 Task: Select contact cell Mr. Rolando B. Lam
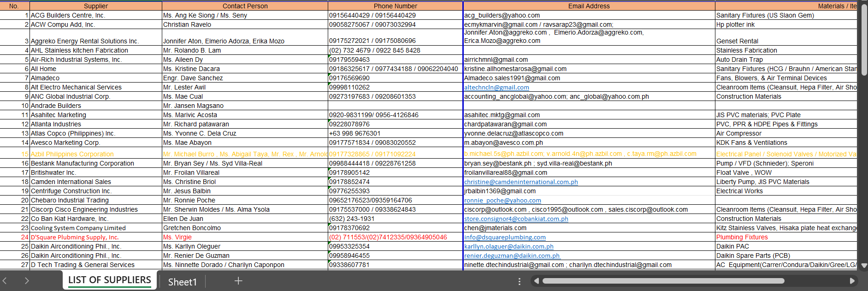coord(245,50)
